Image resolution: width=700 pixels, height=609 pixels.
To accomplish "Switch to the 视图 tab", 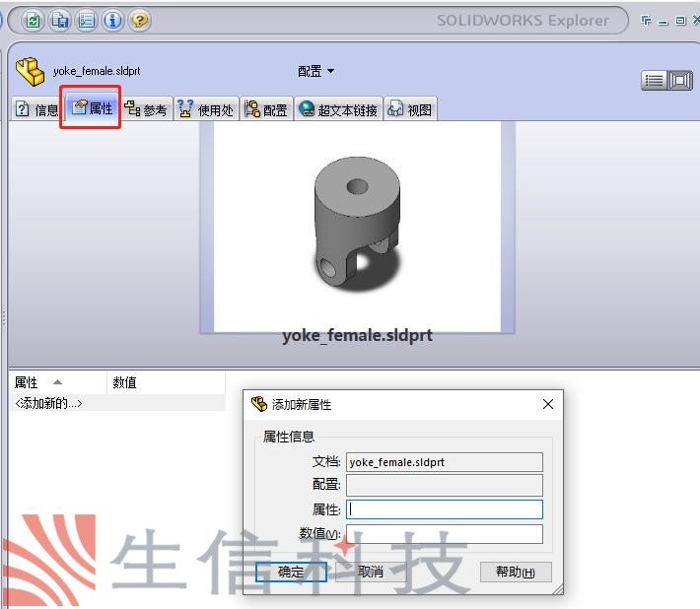I will 410,109.
